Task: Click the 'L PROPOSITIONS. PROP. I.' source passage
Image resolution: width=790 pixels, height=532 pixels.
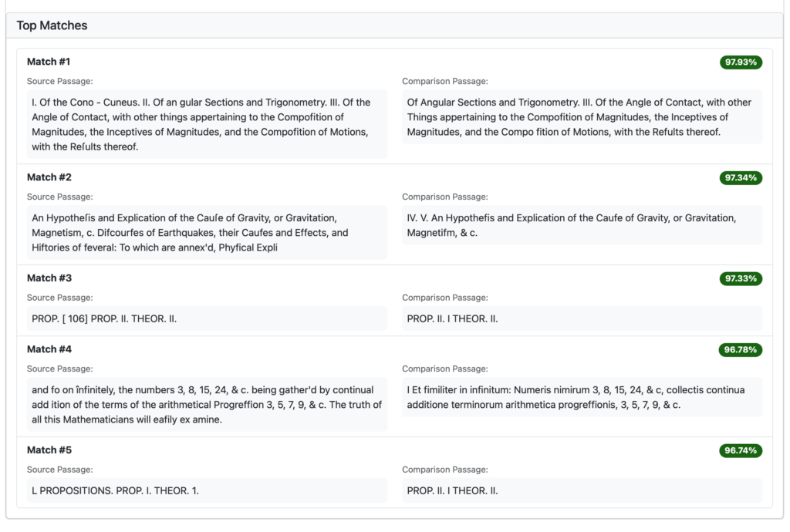Action: pos(207,490)
